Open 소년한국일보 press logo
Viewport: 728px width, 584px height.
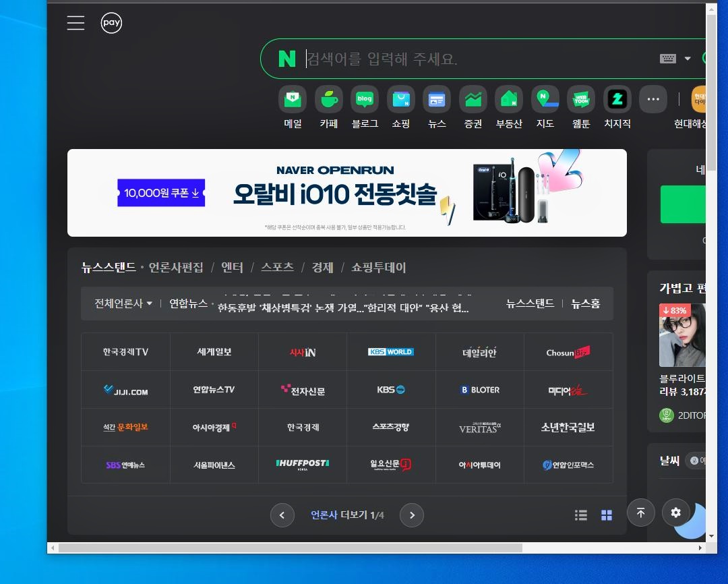(x=568, y=428)
